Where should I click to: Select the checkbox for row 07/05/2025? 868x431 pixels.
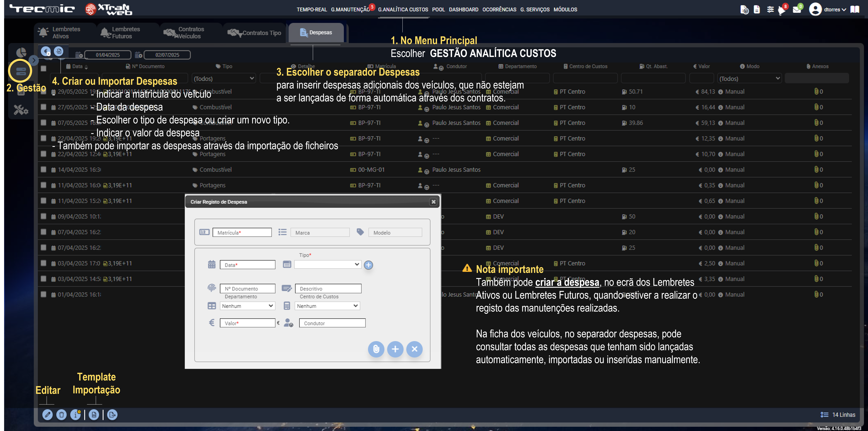[x=43, y=123]
